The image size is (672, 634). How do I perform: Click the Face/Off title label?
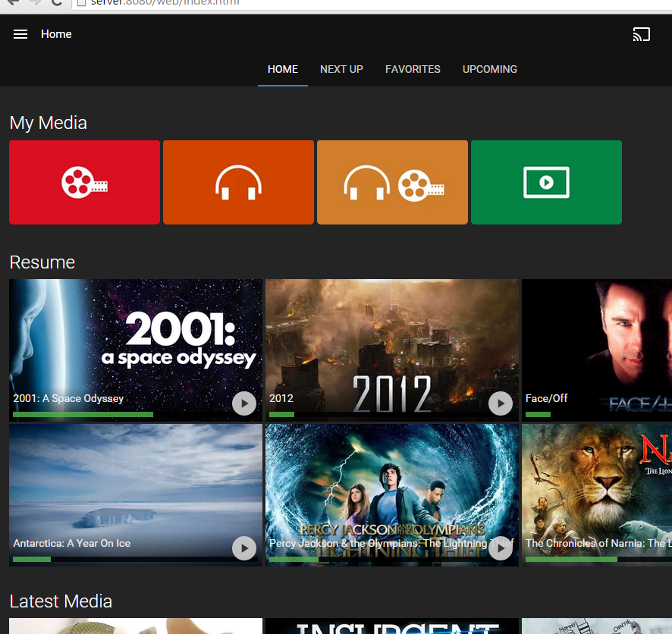tap(546, 398)
